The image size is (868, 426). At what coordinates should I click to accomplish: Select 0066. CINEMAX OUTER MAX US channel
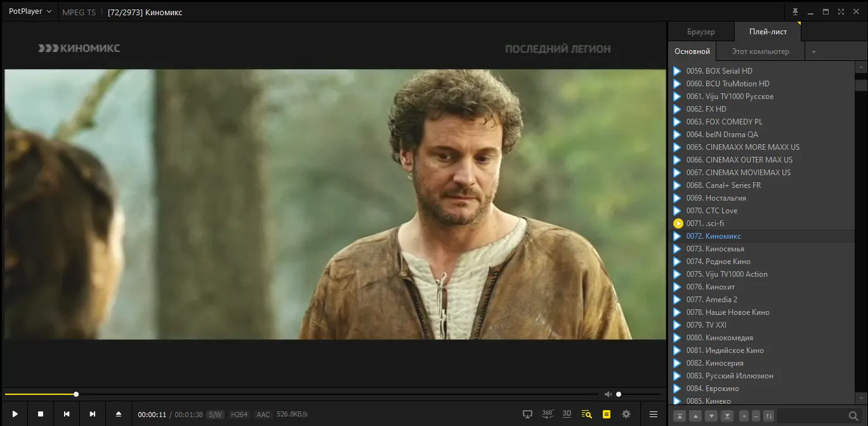(761, 160)
